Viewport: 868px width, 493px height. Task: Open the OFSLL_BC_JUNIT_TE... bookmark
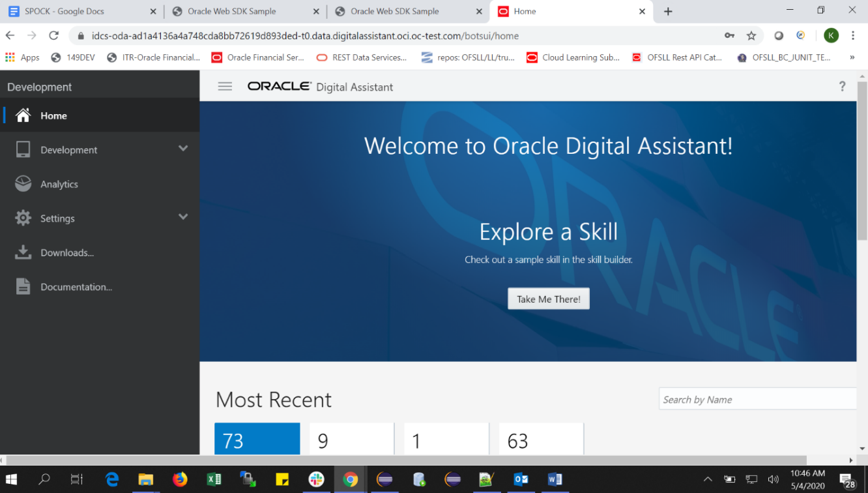coord(784,57)
